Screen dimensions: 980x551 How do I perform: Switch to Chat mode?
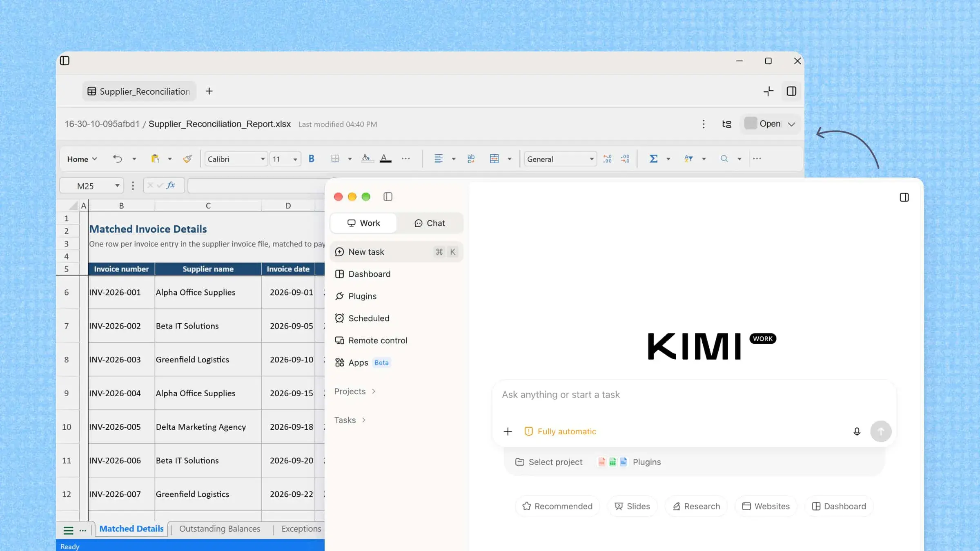pos(430,223)
